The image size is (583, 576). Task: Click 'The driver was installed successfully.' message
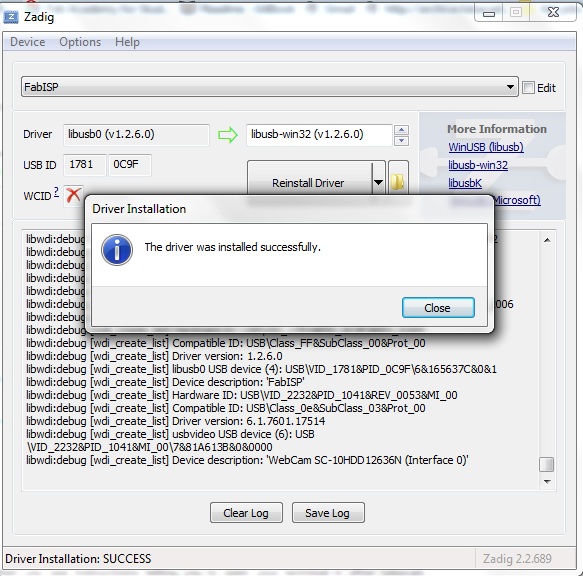click(232, 247)
